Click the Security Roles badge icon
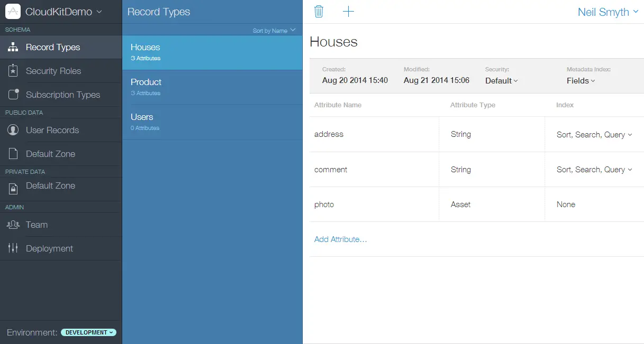Viewport: 644px width, 344px height. click(x=13, y=71)
